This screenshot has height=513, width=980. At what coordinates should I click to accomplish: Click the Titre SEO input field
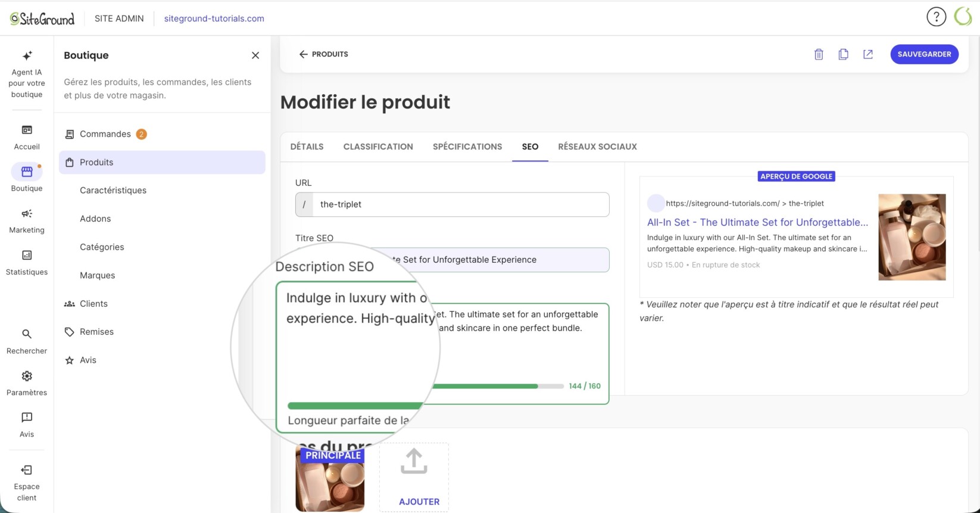[452, 260]
